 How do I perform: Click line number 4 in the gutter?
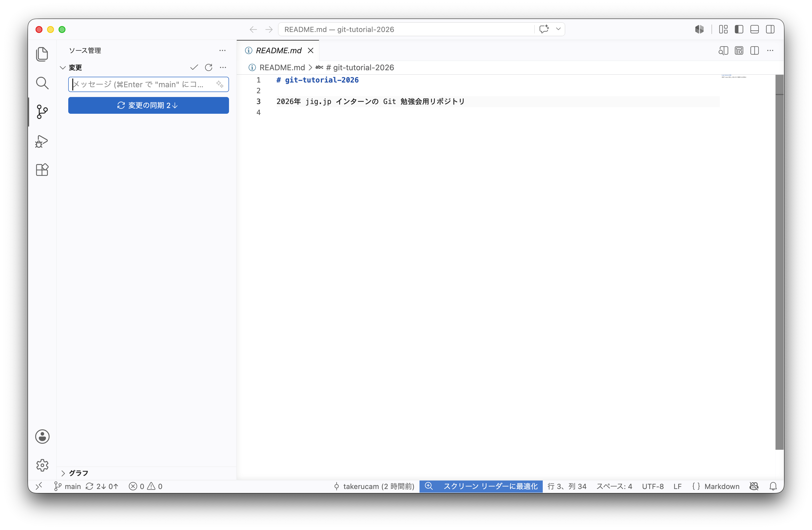(x=258, y=112)
